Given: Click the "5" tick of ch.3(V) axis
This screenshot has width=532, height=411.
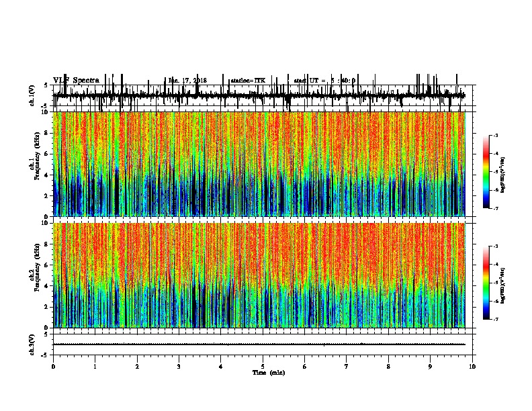Looking at the screenshot, I should [x=46, y=334].
